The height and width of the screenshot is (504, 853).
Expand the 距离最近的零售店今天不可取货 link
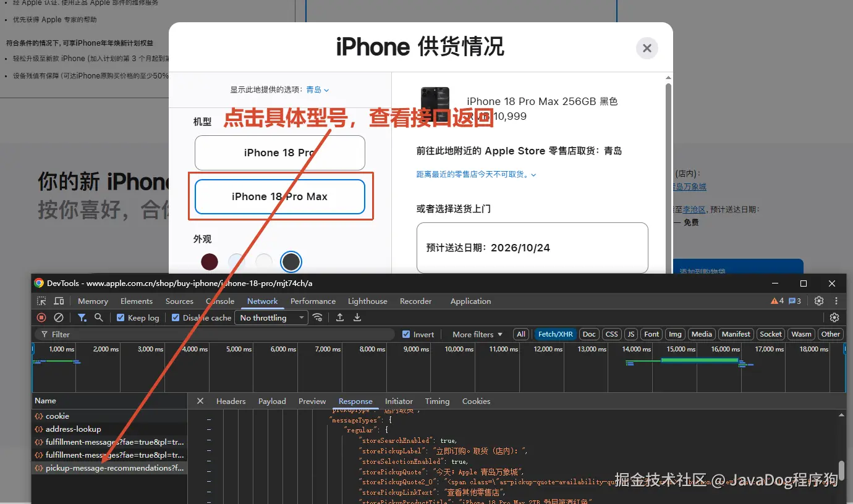pyautogui.click(x=476, y=174)
